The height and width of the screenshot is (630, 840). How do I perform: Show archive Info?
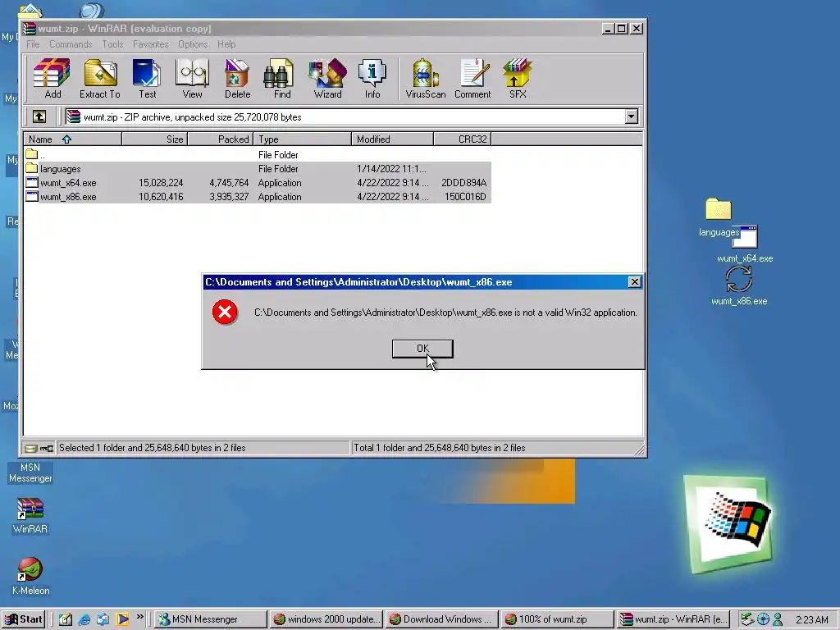click(x=372, y=79)
